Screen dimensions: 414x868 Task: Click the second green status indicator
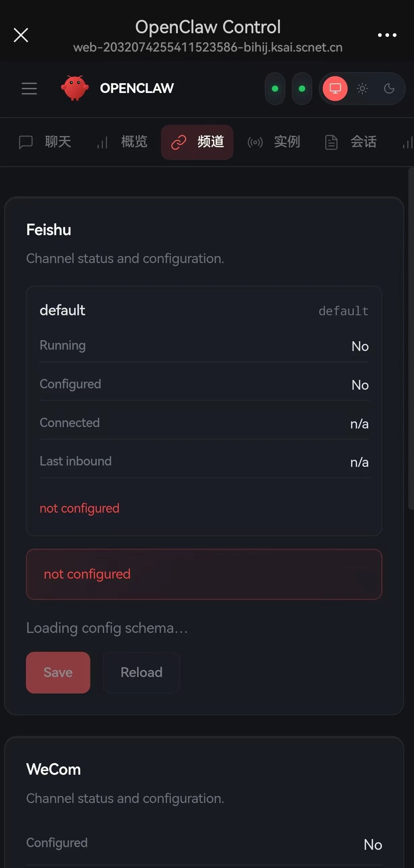click(302, 89)
